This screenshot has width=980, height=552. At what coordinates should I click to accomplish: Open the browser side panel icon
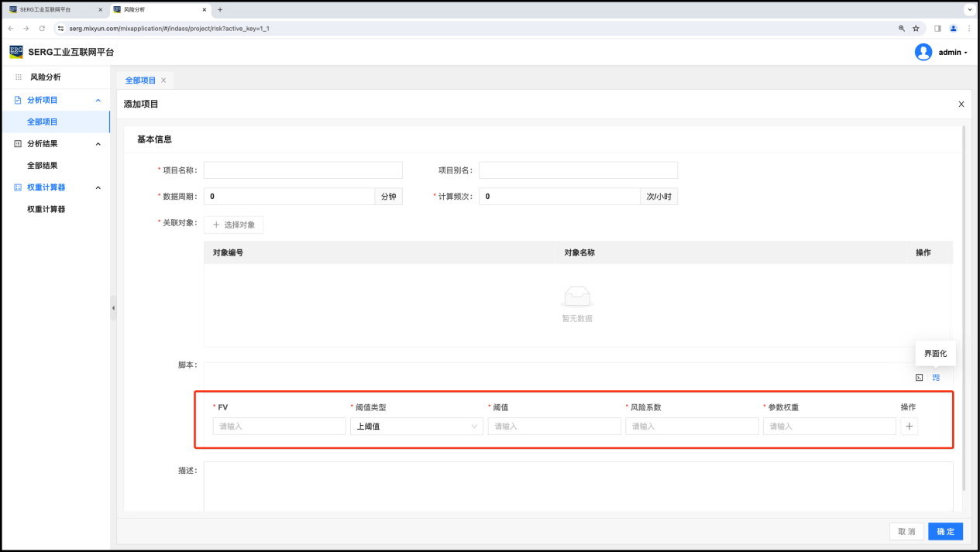click(x=937, y=28)
